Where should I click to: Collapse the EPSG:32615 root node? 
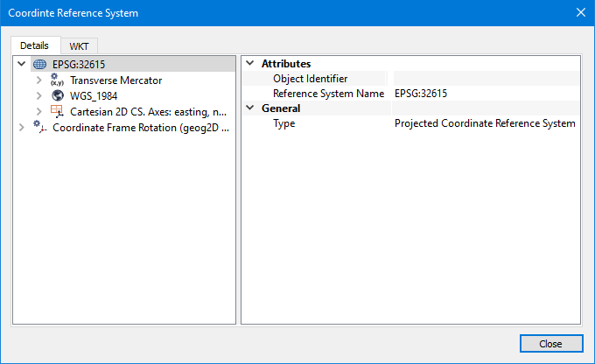(22, 64)
